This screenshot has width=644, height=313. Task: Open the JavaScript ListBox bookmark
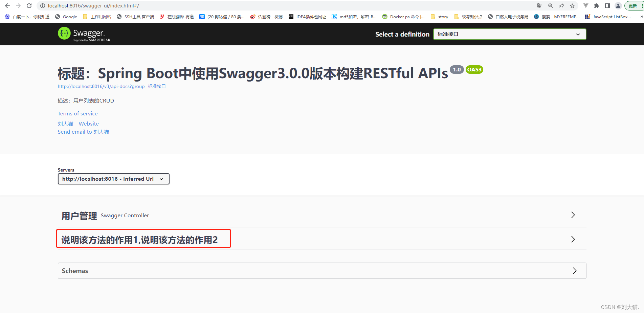pyautogui.click(x=608, y=17)
